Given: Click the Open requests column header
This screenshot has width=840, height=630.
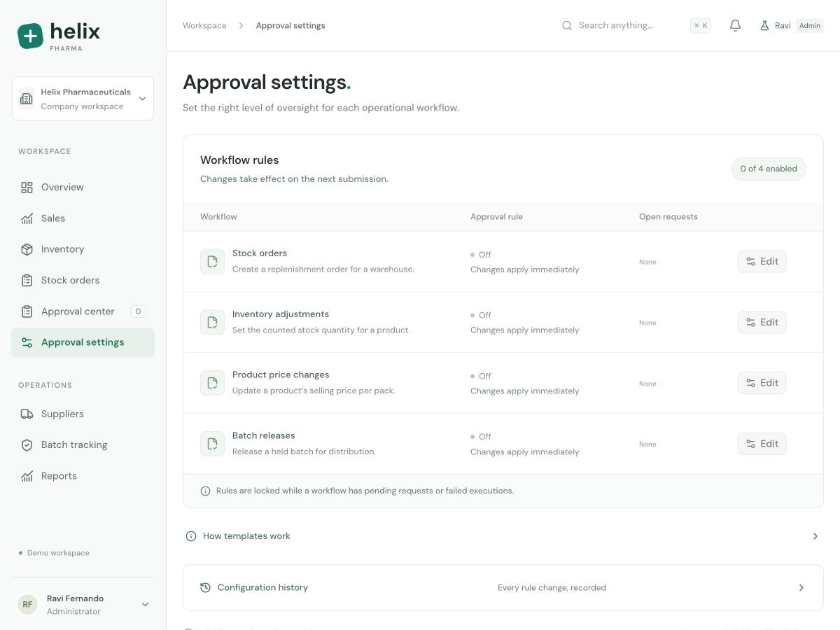Looking at the screenshot, I should point(668,217).
